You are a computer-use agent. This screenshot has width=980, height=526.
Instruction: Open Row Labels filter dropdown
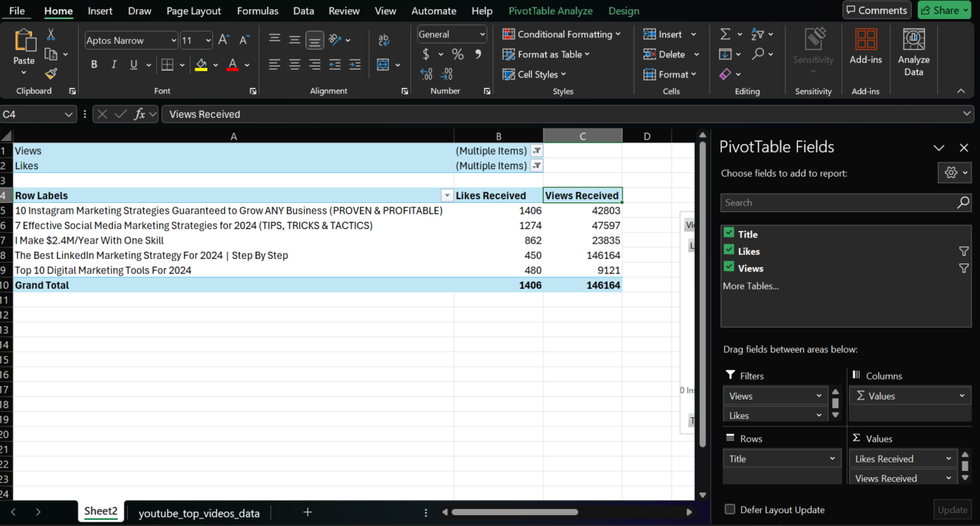point(447,196)
